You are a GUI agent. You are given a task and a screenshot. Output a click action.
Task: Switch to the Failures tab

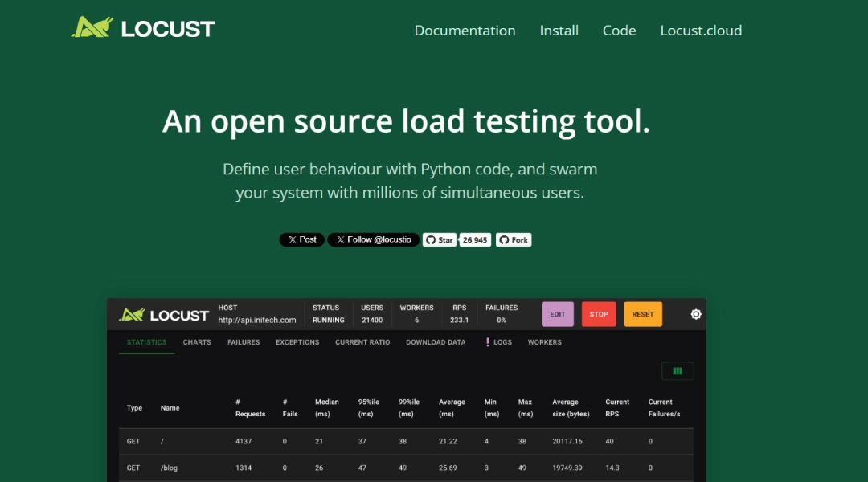(244, 342)
